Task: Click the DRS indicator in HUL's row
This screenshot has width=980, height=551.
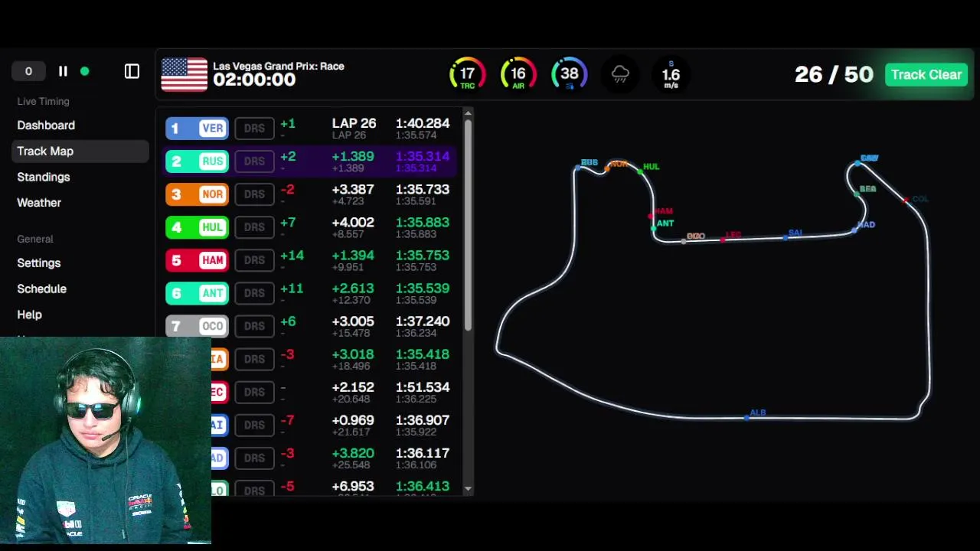Action: point(254,227)
